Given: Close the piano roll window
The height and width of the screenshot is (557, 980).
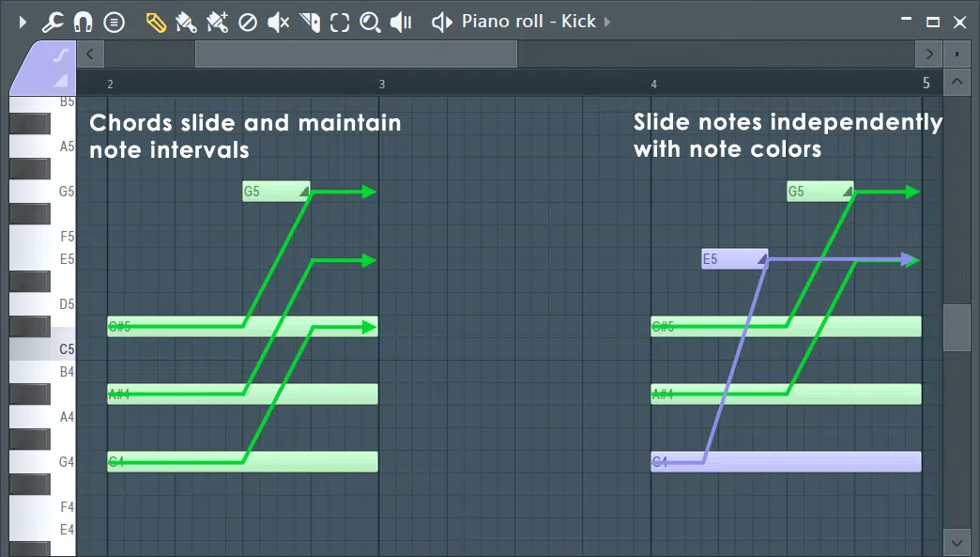Looking at the screenshot, I should pos(960,23).
